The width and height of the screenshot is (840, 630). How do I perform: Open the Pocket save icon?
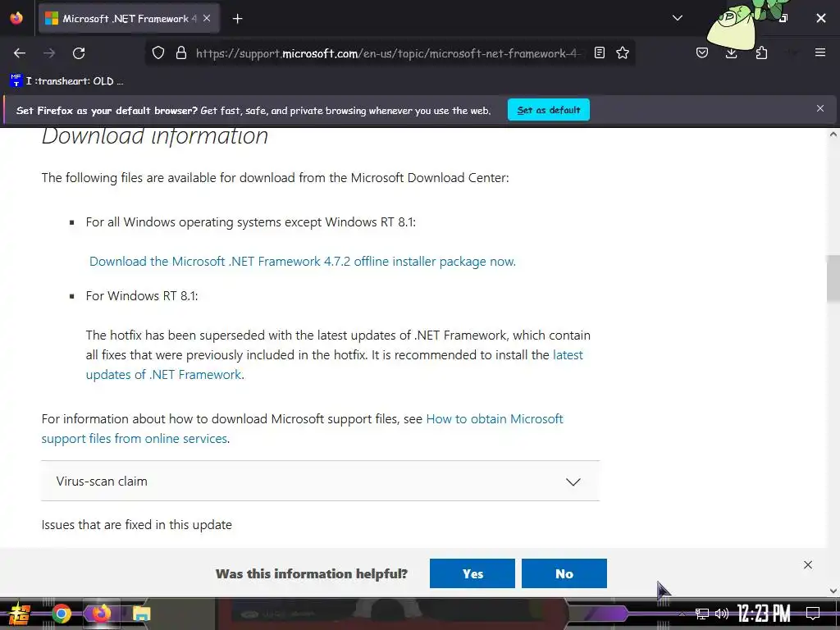(x=702, y=53)
